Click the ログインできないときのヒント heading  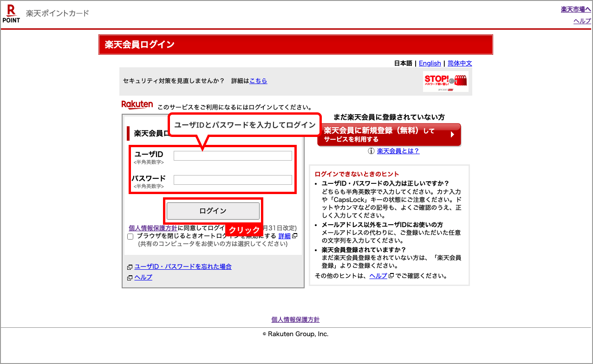point(357,174)
